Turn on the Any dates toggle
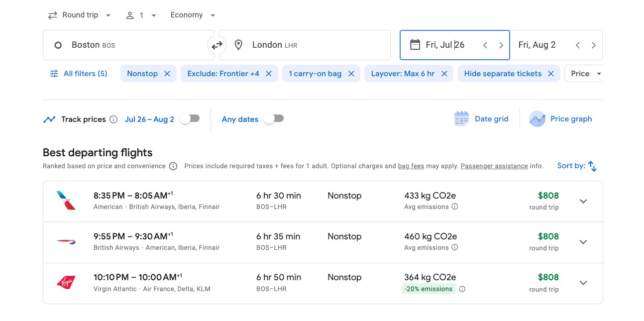The height and width of the screenshot is (321, 644). (273, 119)
